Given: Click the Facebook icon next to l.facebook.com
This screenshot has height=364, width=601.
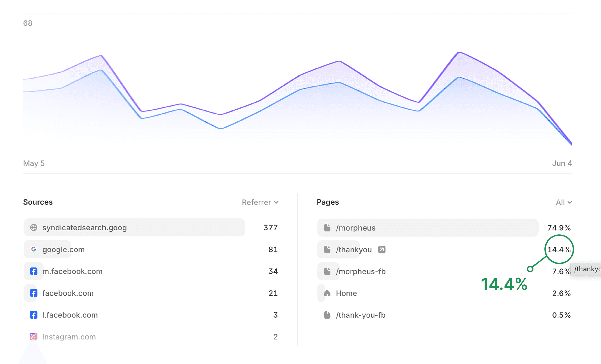Looking at the screenshot, I should click(34, 315).
